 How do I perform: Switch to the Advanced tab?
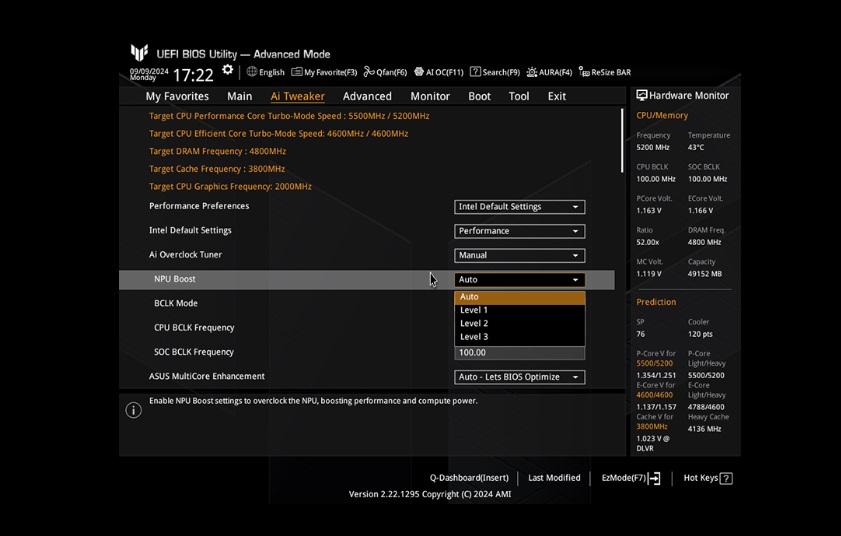point(367,96)
